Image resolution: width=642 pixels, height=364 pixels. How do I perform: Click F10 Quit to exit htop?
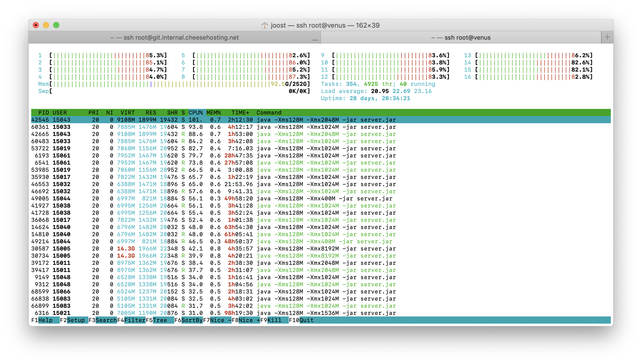[306, 320]
